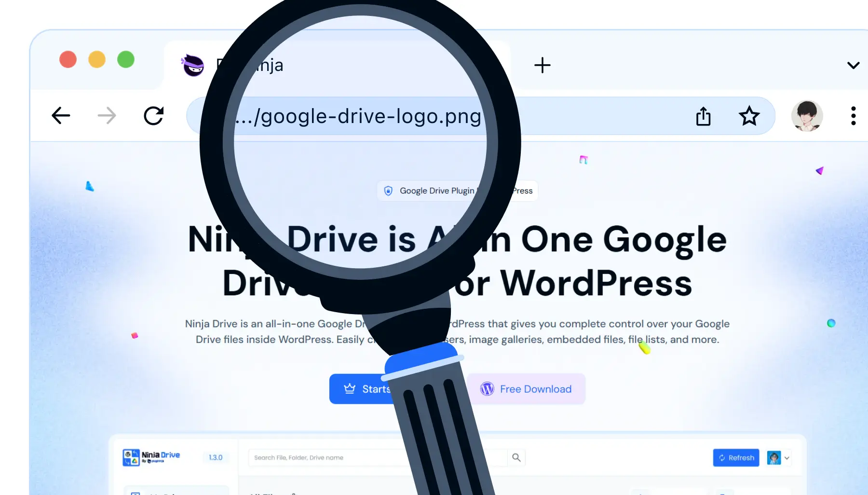Open the browser profile avatar

[x=807, y=116]
